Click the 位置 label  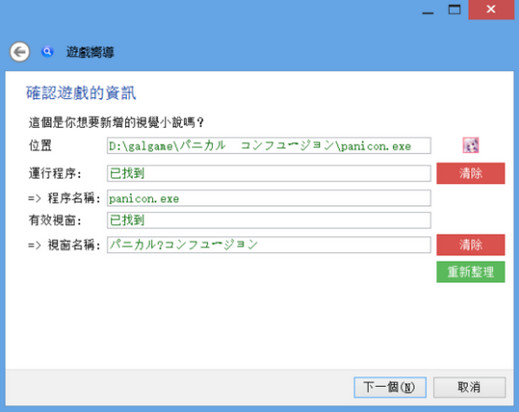[40, 146]
